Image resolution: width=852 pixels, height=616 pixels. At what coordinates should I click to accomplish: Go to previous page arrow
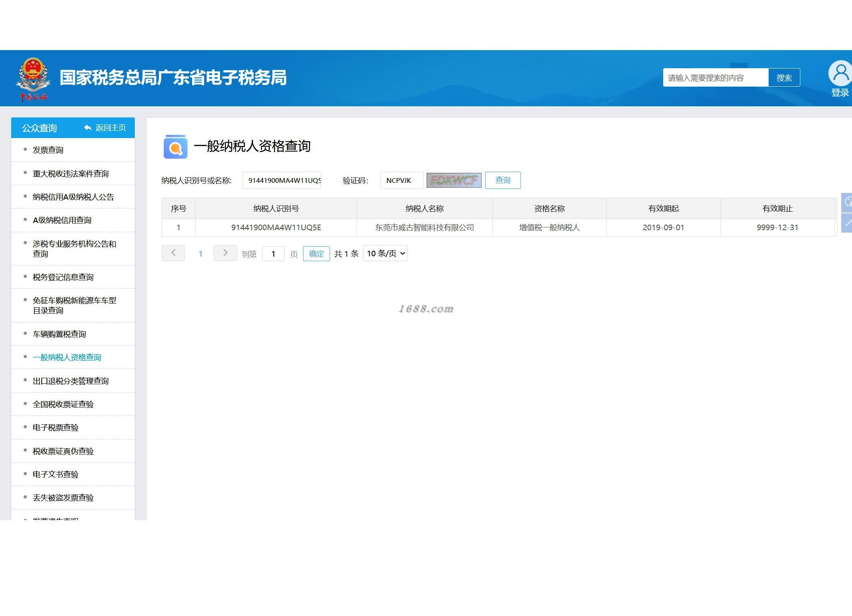tap(173, 253)
